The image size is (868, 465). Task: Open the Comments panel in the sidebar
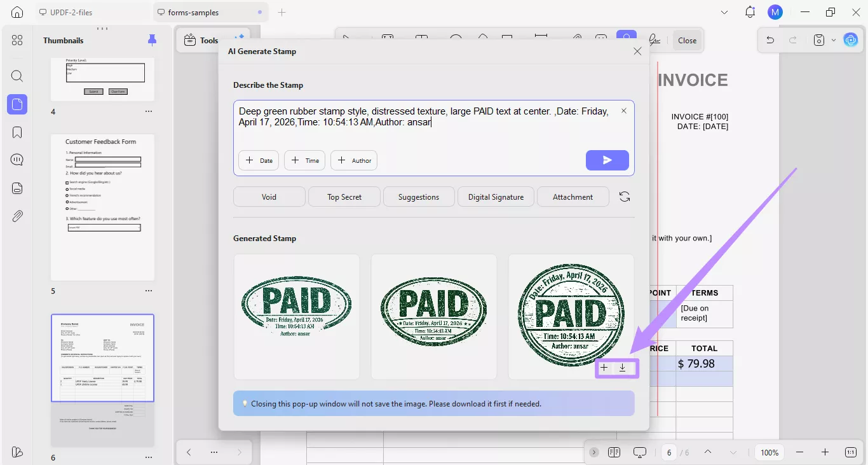pos(17,159)
